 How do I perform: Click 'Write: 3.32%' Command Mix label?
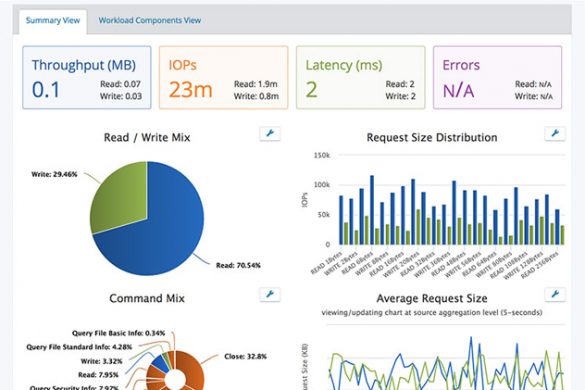point(101,361)
